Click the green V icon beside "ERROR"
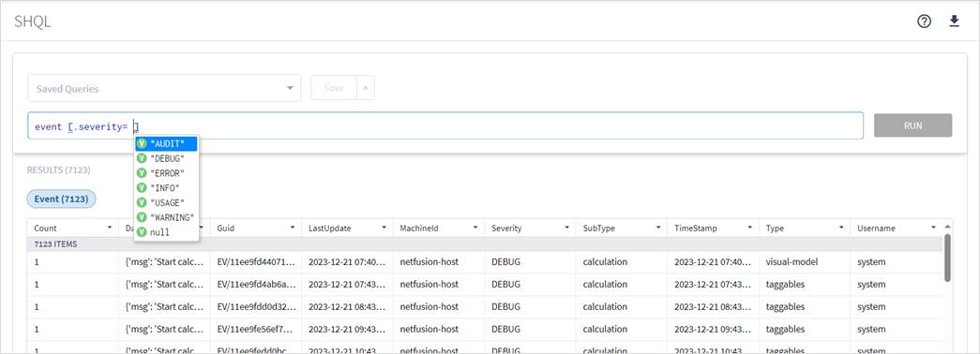 (x=142, y=173)
